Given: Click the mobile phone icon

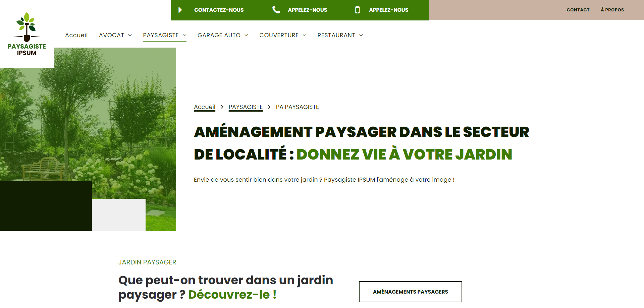Looking at the screenshot, I should (x=357, y=10).
